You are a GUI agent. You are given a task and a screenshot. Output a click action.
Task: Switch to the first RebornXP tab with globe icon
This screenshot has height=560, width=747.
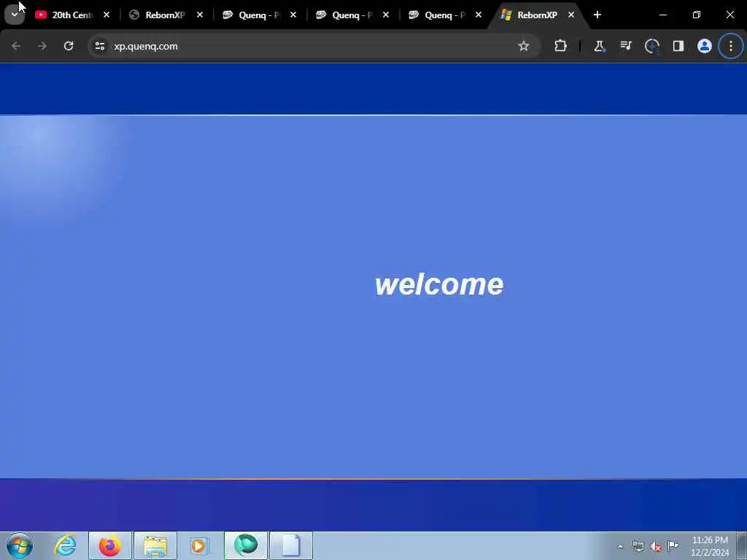tap(165, 15)
